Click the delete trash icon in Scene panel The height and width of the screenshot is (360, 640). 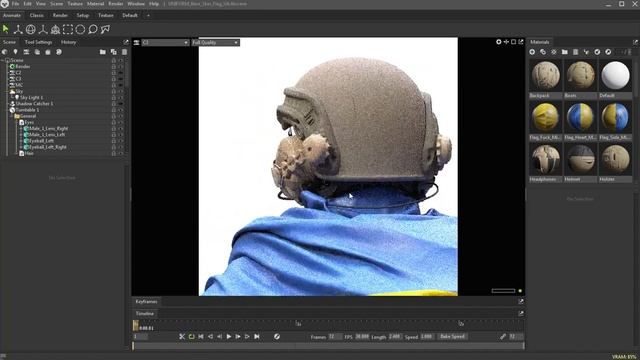(x=124, y=52)
